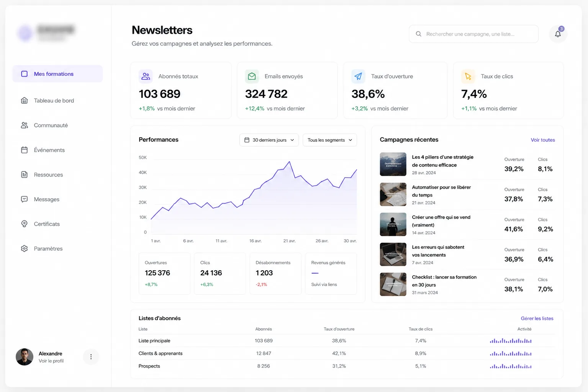Click the Newsletters page title
Viewport: 588px width, 392px height.
pyautogui.click(x=162, y=30)
